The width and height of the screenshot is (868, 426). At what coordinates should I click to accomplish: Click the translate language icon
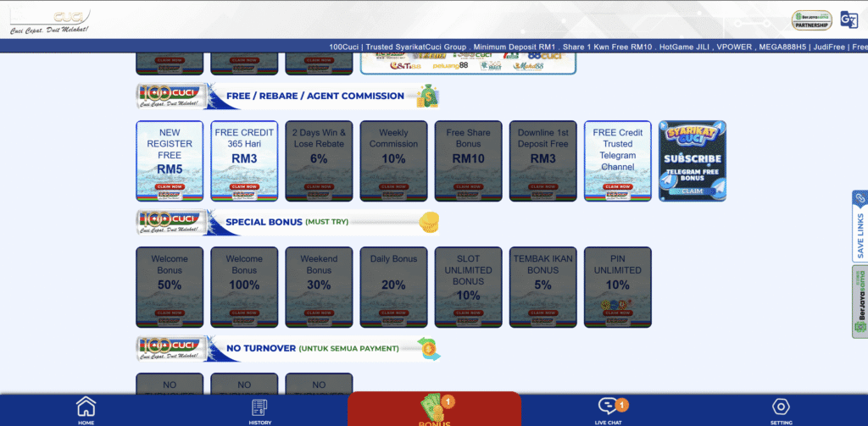pyautogui.click(x=849, y=19)
